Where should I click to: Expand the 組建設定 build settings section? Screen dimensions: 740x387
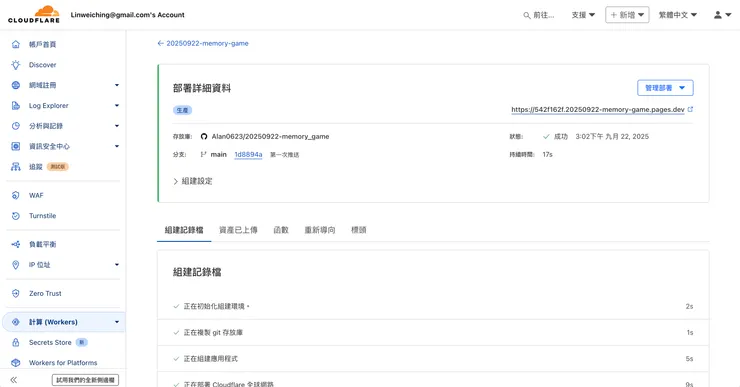193,181
